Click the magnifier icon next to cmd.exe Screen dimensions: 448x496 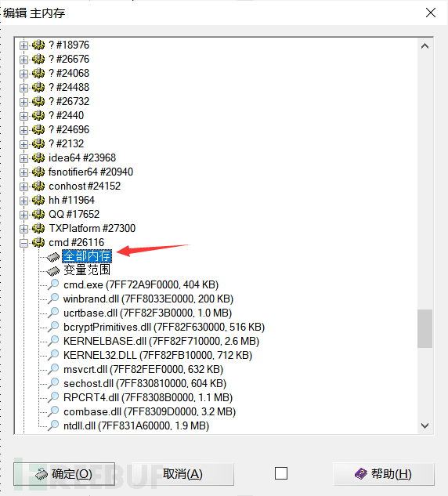(53, 284)
